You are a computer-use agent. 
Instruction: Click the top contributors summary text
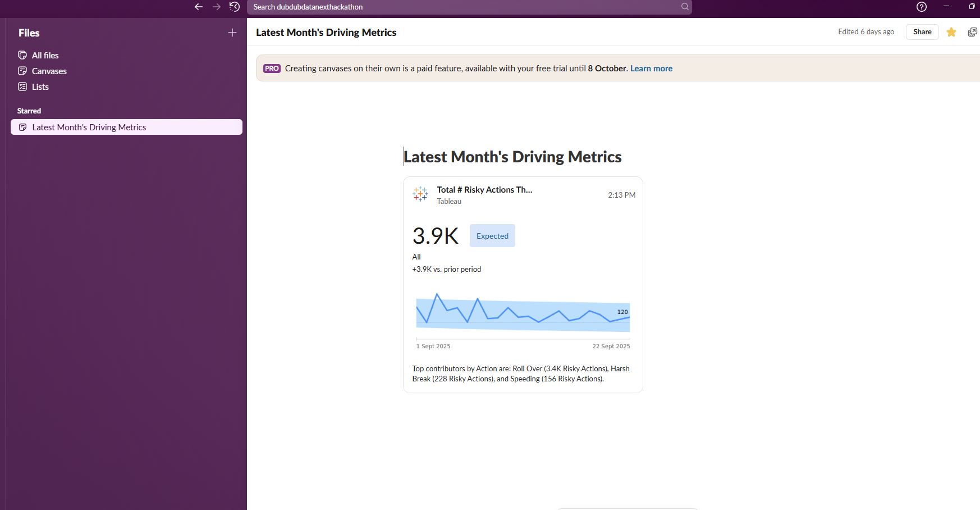pos(521,374)
